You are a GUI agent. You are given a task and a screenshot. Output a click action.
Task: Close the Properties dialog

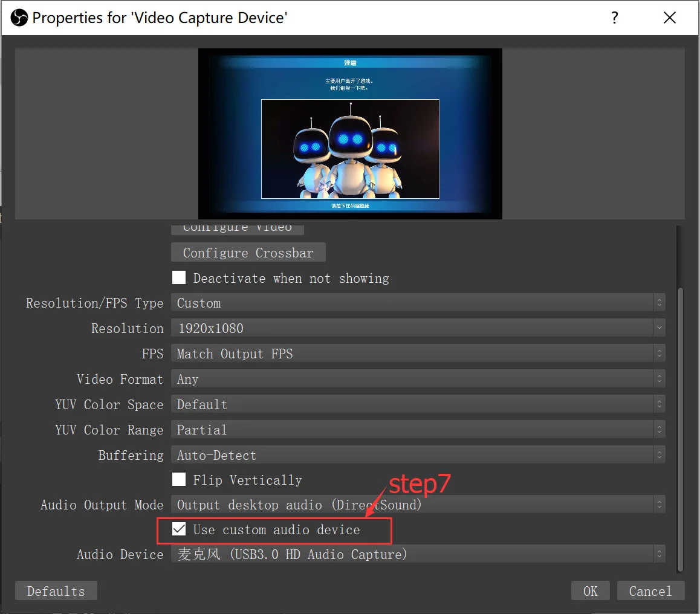click(x=669, y=18)
